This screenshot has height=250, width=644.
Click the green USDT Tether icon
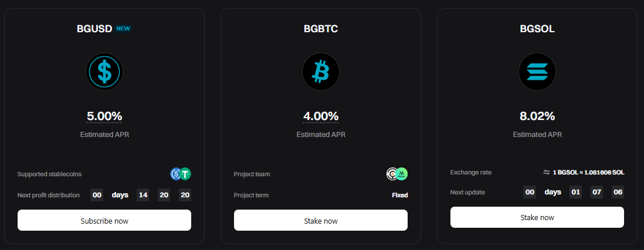(x=185, y=173)
